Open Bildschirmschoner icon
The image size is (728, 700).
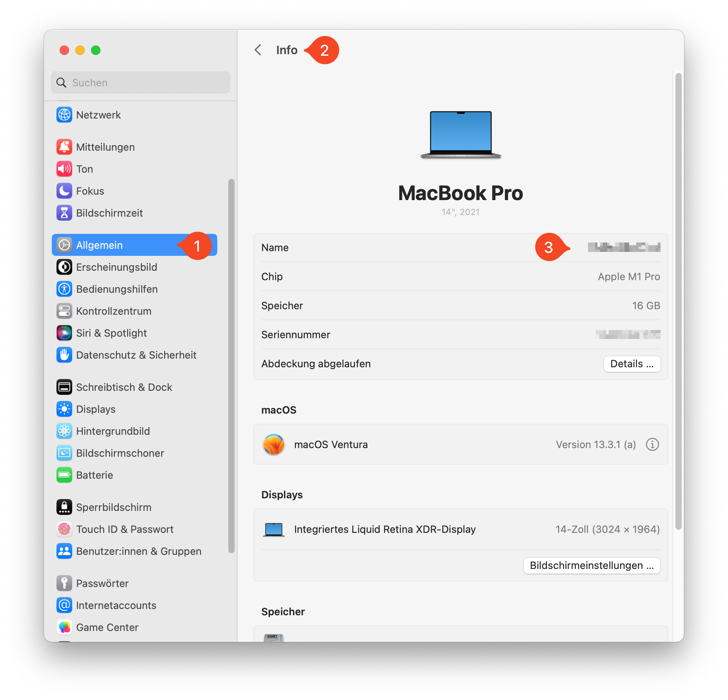coord(64,453)
